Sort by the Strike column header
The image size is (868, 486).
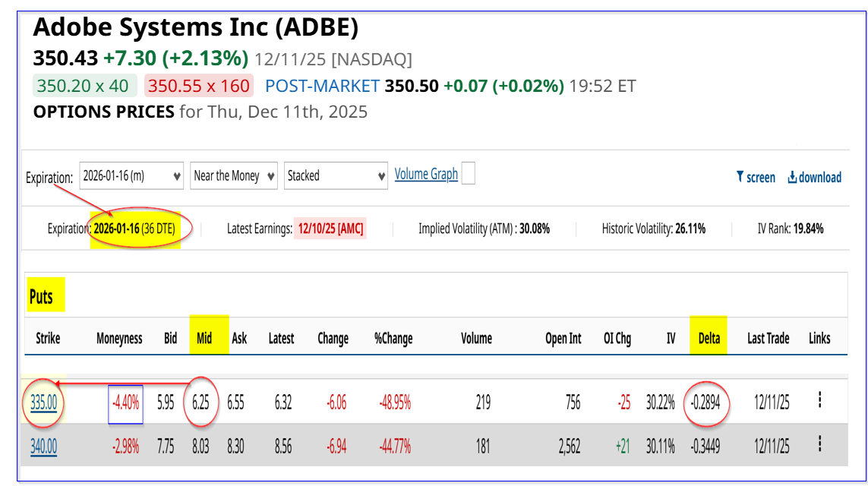(x=48, y=338)
